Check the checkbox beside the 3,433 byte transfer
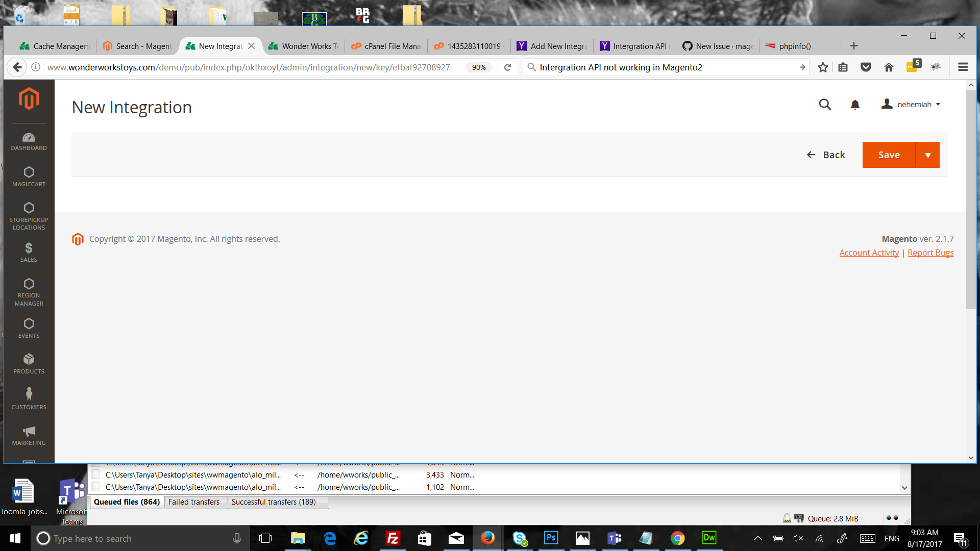Viewport: 980px width, 551px height. [95, 474]
